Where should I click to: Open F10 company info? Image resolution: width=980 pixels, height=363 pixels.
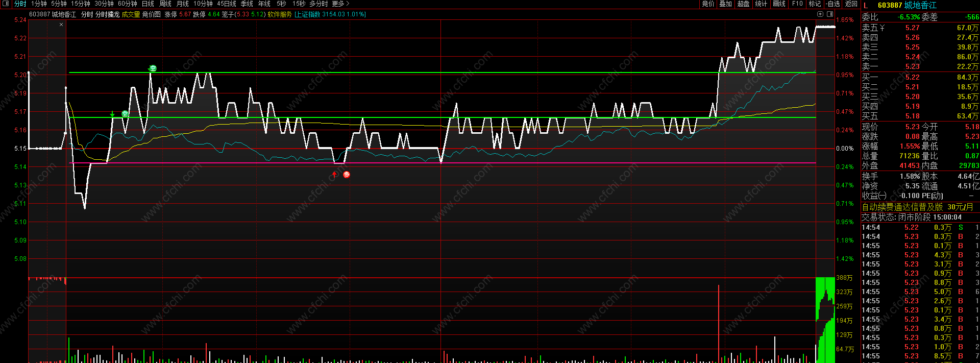(x=797, y=4)
